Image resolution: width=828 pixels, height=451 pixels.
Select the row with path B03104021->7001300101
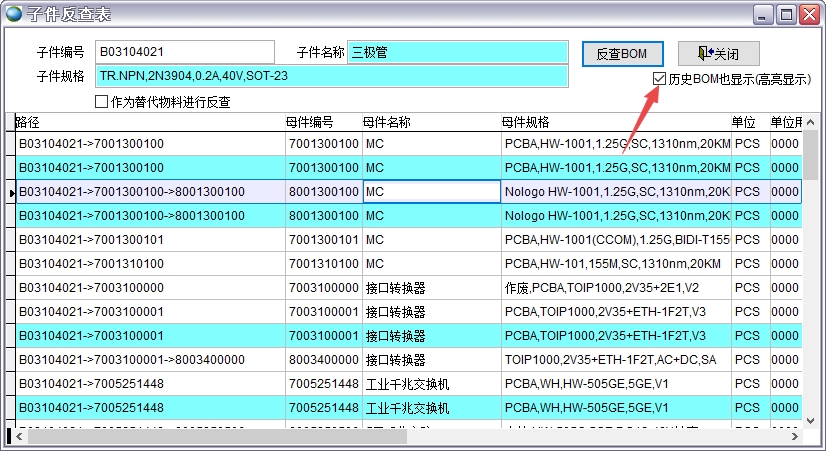pyautogui.click(x=150, y=240)
